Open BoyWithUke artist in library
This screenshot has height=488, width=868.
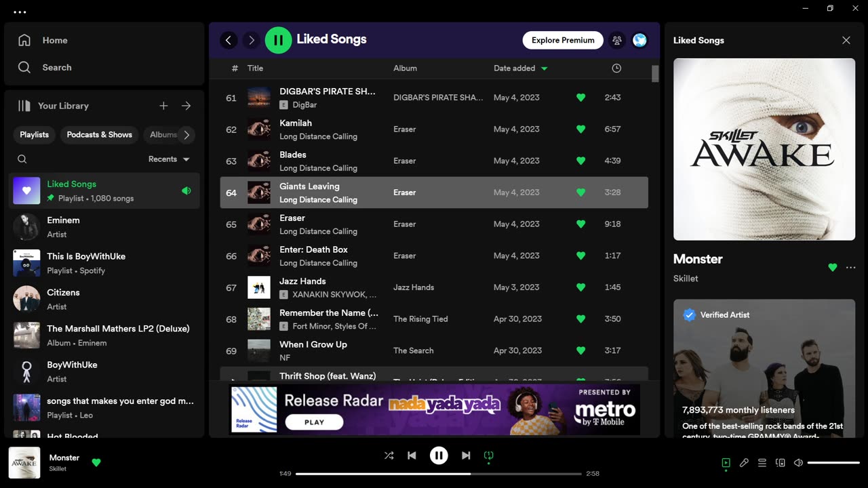(104, 371)
